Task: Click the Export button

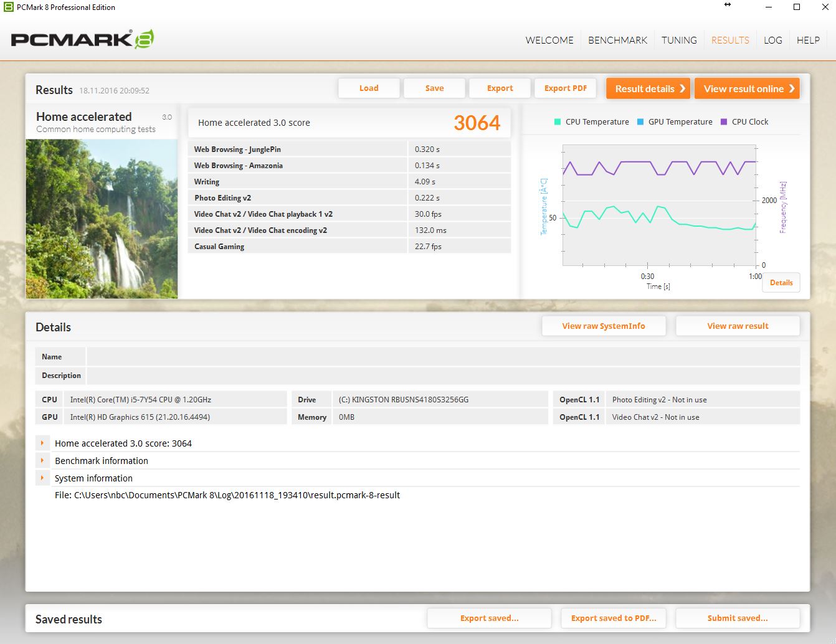Action: click(x=500, y=88)
